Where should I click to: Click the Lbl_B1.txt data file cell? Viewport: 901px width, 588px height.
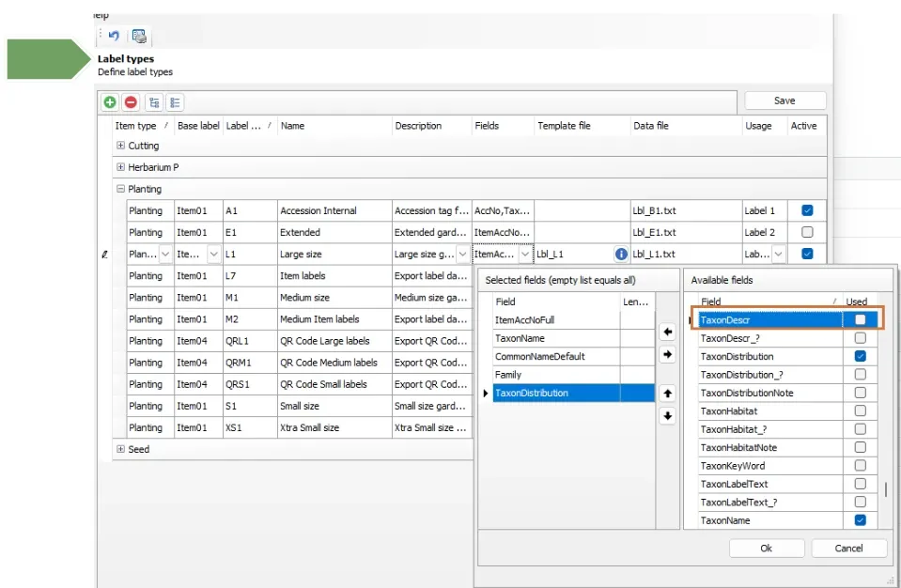pos(686,210)
